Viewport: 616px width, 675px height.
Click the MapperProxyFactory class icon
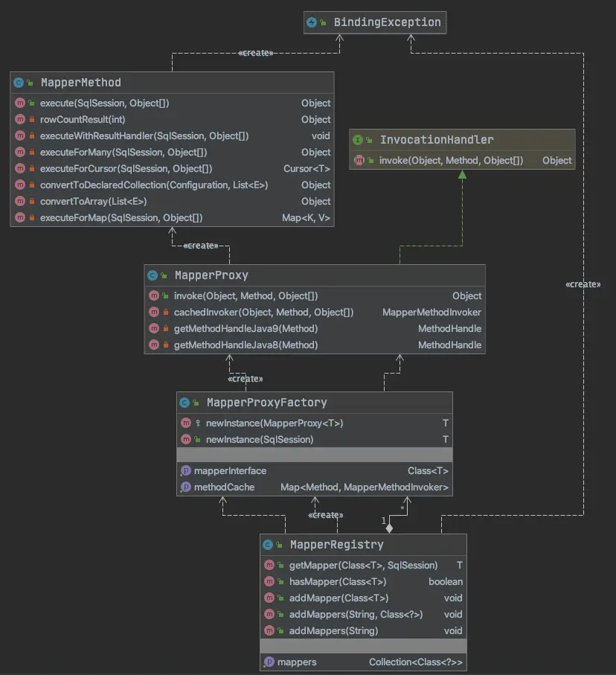[185, 403]
